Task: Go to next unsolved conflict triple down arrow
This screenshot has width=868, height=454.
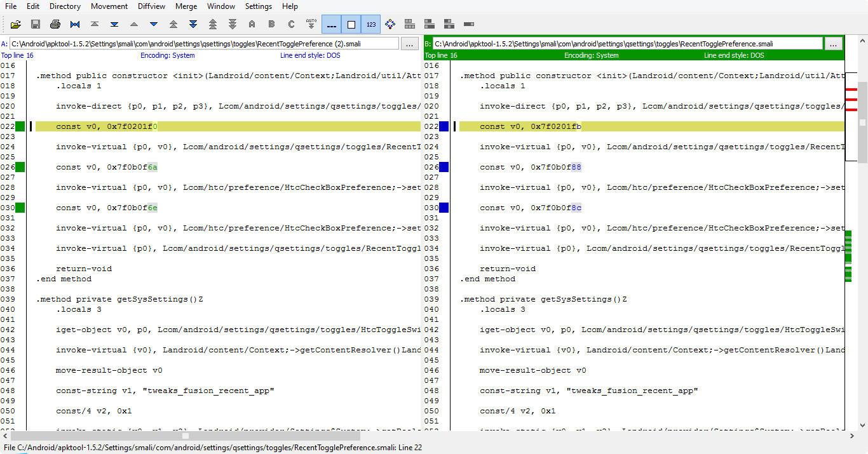Action: pos(233,24)
